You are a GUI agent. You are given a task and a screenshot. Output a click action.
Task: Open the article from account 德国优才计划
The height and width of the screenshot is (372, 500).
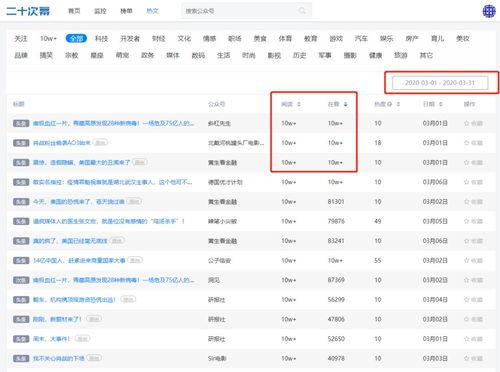click(x=112, y=182)
